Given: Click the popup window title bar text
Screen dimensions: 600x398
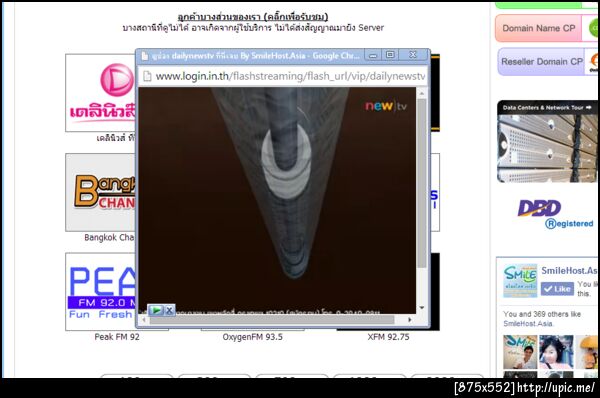Looking at the screenshot, I should (256, 56).
